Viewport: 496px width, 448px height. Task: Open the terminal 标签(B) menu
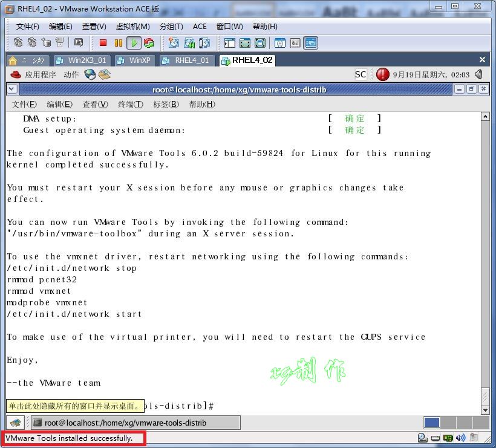point(166,105)
